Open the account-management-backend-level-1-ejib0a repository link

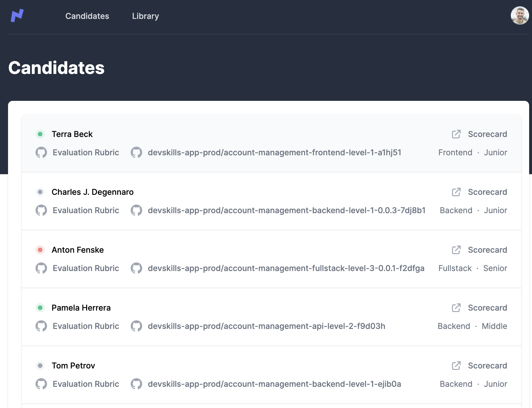275,384
